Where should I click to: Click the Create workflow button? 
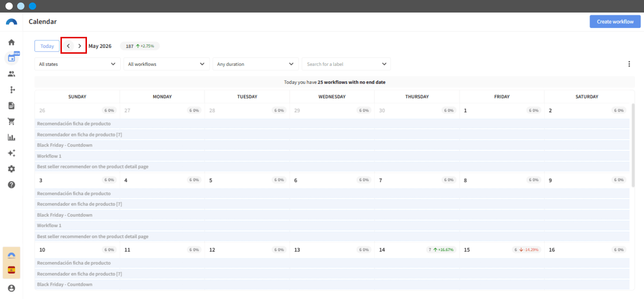[615, 21]
